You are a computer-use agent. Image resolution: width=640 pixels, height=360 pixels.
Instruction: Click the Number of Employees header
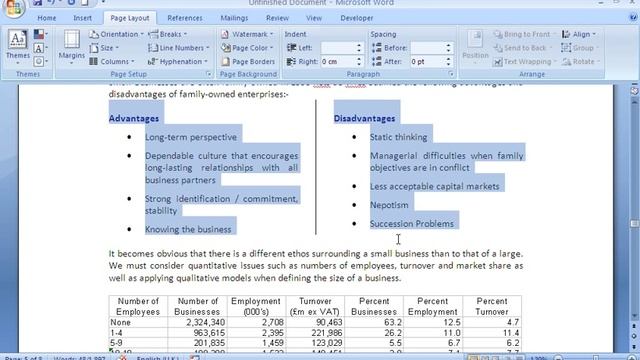pos(138,306)
